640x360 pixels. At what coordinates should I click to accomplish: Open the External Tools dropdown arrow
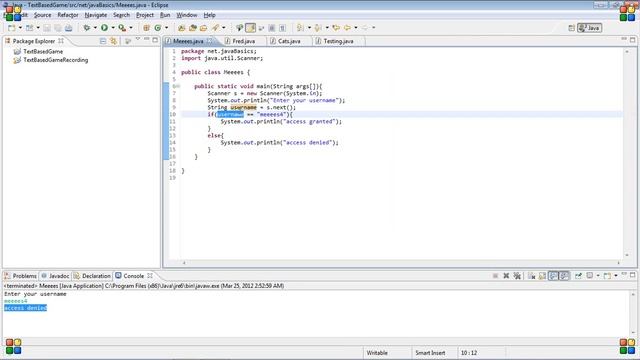(x=131, y=28)
